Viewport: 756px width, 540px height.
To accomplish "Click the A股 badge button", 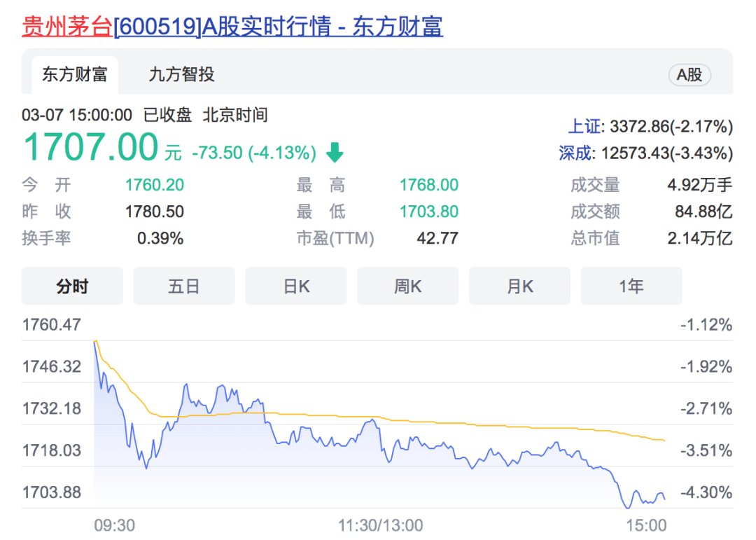I will coord(689,75).
